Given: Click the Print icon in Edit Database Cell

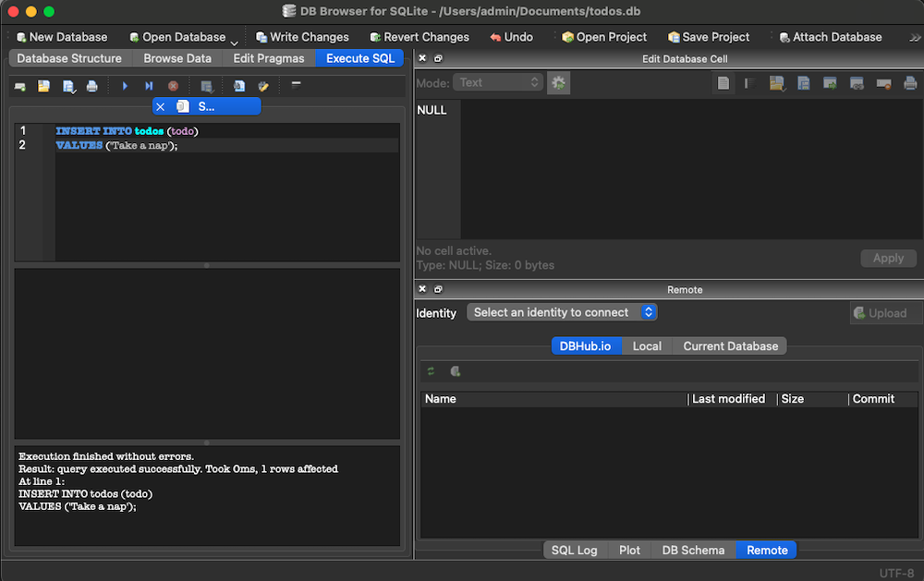Looking at the screenshot, I should (x=910, y=83).
